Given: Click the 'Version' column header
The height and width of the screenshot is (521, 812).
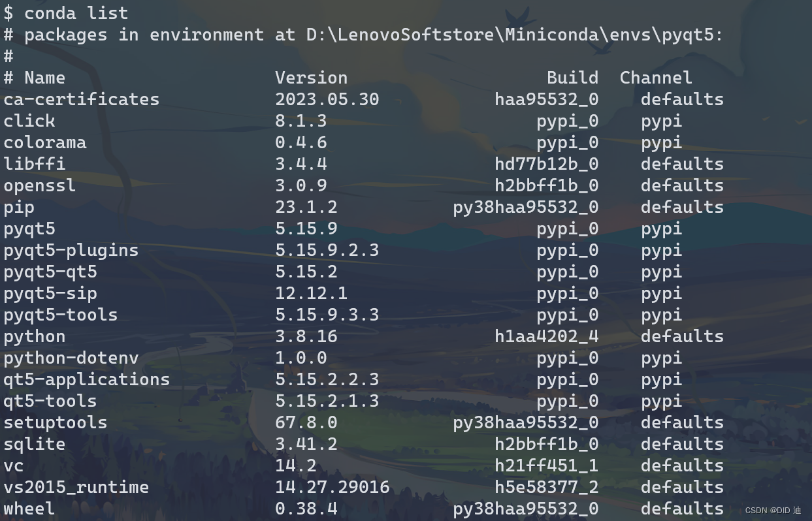Looking at the screenshot, I should tap(311, 77).
